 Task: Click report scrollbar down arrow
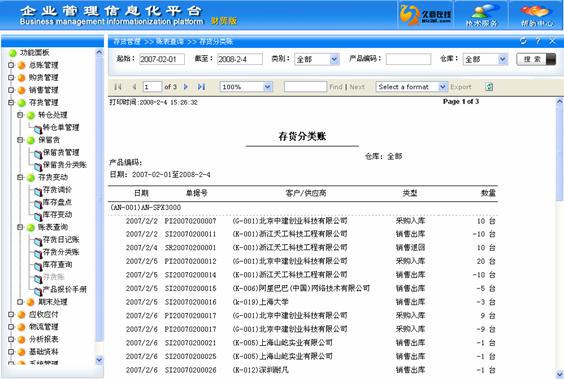559,374
